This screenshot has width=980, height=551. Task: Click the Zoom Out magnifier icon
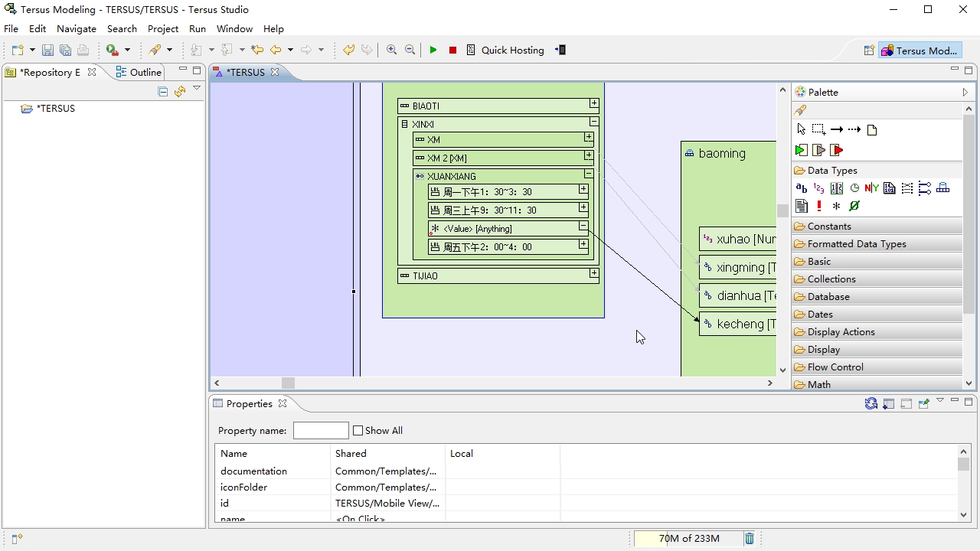click(410, 50)
